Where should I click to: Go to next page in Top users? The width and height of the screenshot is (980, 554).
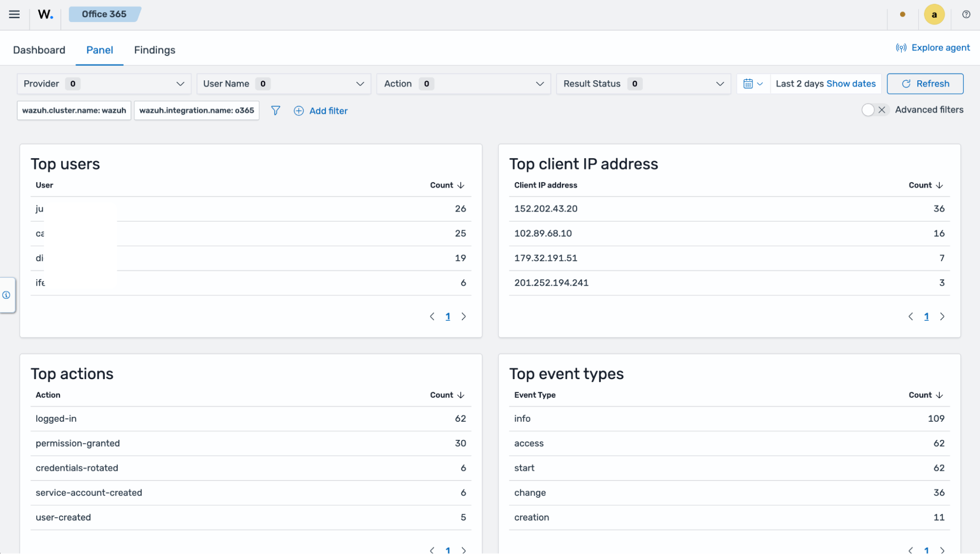tap(464, 316)
